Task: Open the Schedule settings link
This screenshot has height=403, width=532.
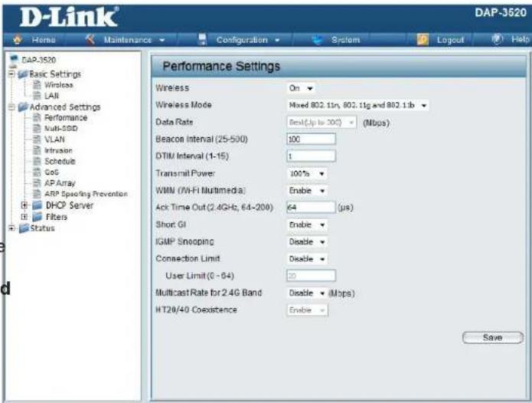Action: pyautogui.click(x=60, y=161)
